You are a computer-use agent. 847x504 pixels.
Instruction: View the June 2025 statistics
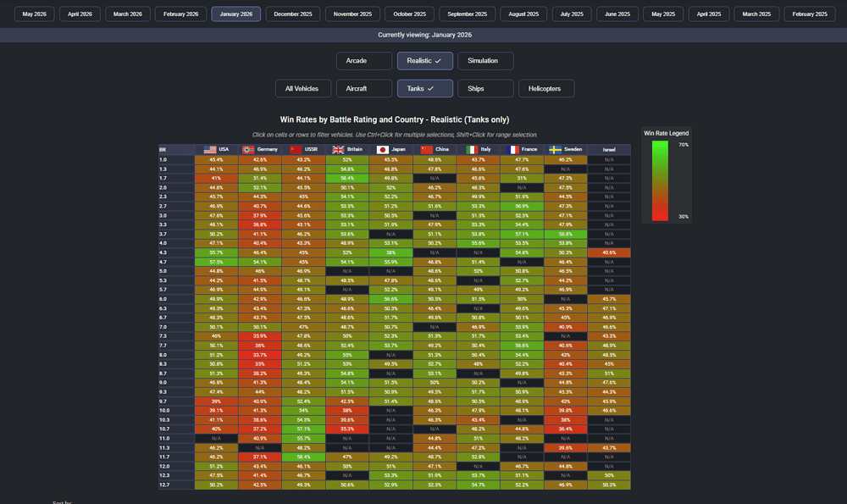pyautogui.click(x=617, y=14)
